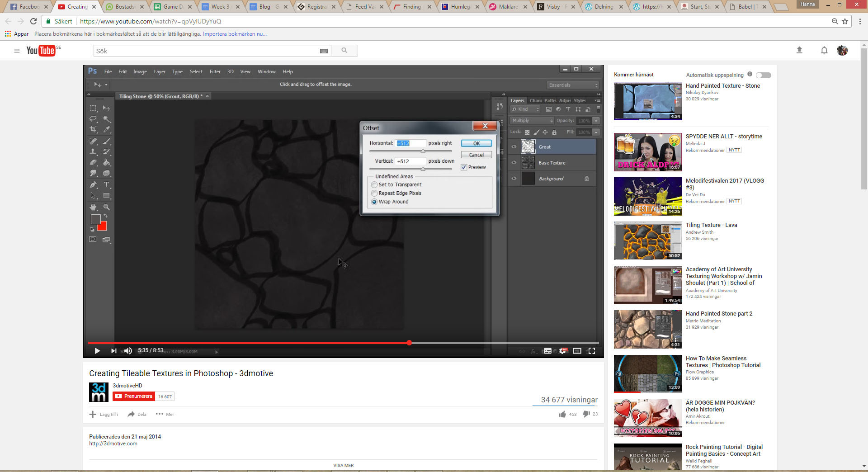Viewport: 868px width, 472px height.
Task: Select the Eraser tool
Action: click(93, 163)
